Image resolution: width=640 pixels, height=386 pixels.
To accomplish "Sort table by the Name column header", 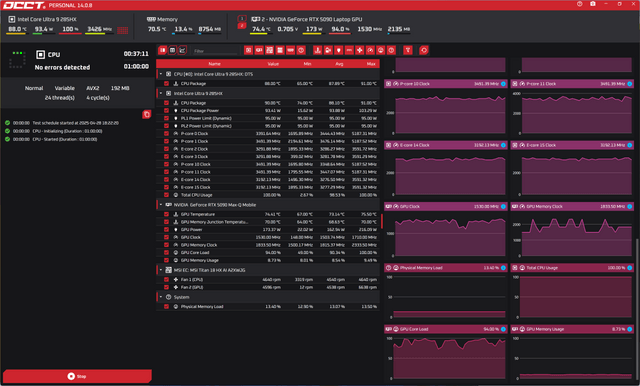I will (x=214, y=64).
